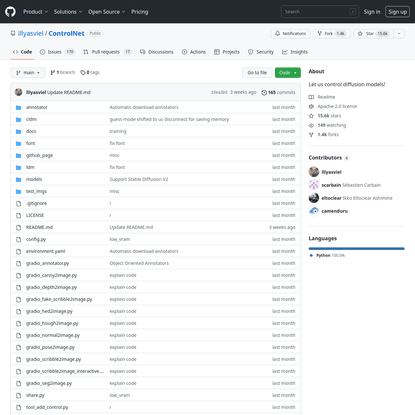
Task: Open the Discussions tab
Action: (157, 52)
